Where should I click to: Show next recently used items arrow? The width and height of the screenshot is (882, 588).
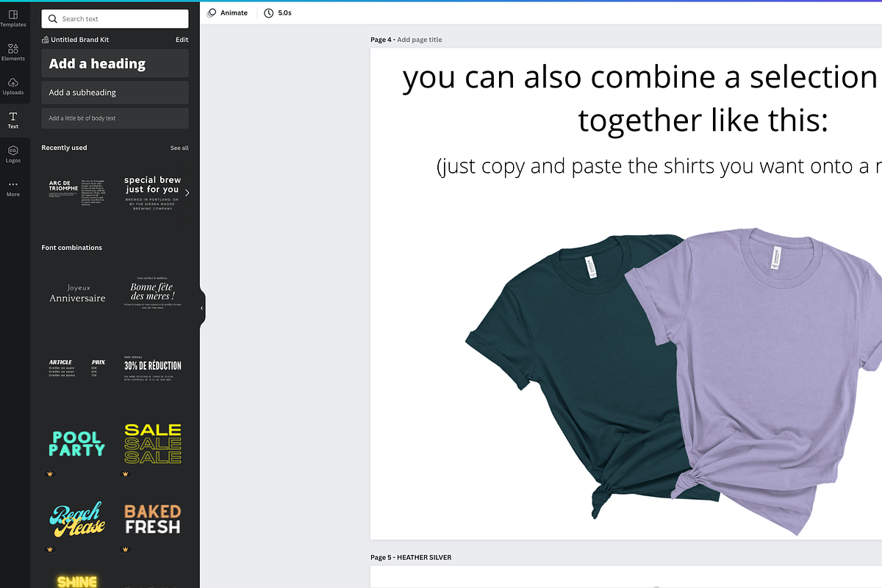point(187,193)
